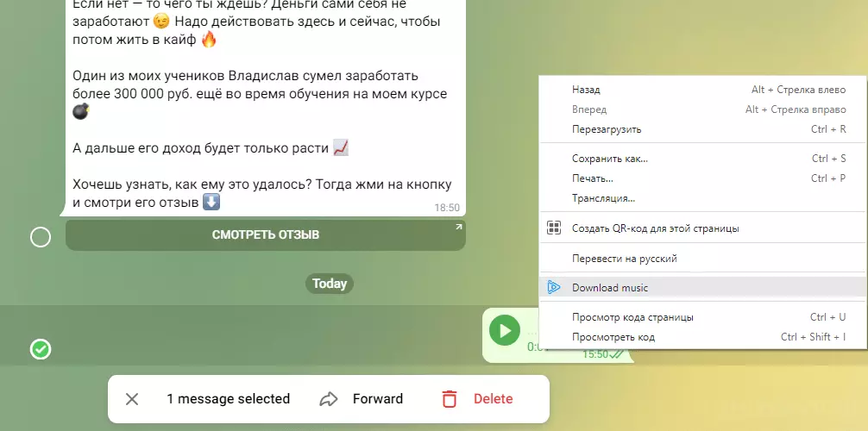
Task: Select Печать... menu entry
Action: coord(703,178)
